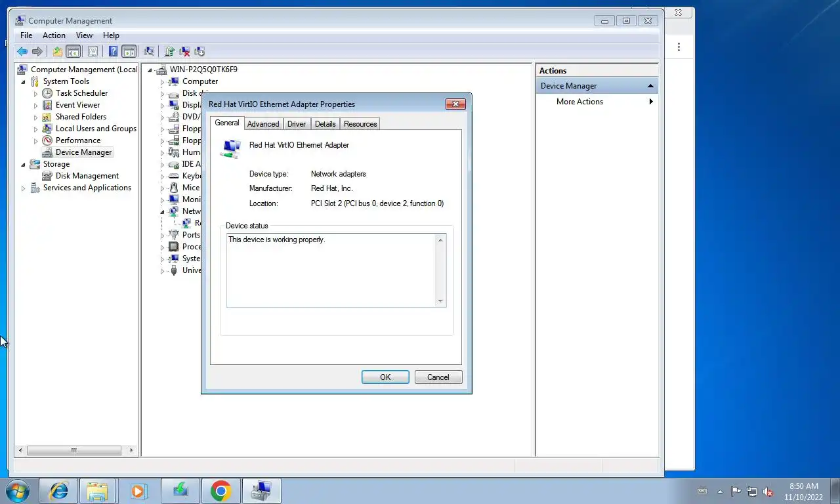Screen dimensions: 840x504
Task: Click More Actions in the Actions pane
Action: pyautogui.click(x=579, y=102)
